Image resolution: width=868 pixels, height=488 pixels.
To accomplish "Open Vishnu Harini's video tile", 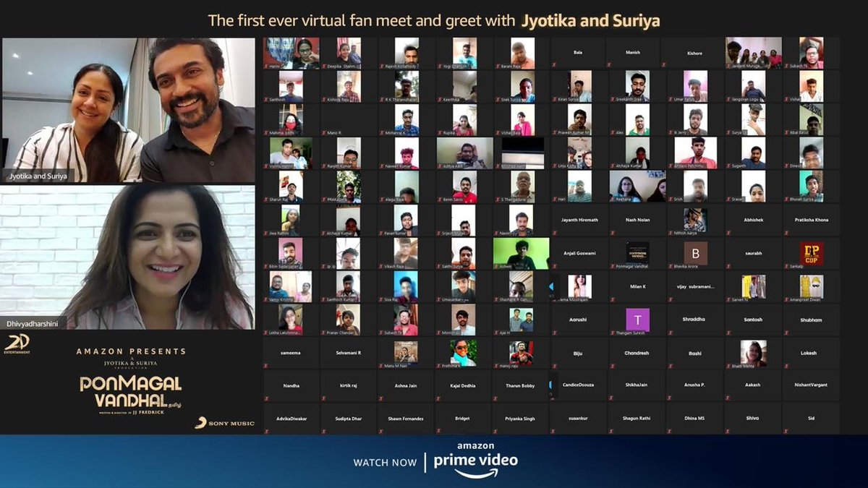I will click(291, 153).
